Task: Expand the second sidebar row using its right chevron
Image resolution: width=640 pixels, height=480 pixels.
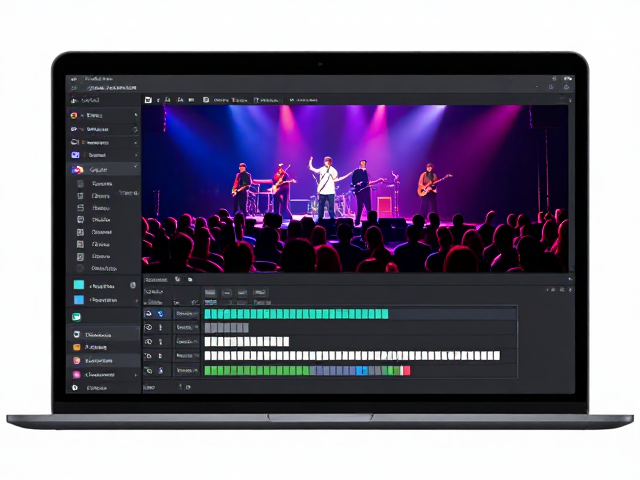Action: (x=136, y=129)
